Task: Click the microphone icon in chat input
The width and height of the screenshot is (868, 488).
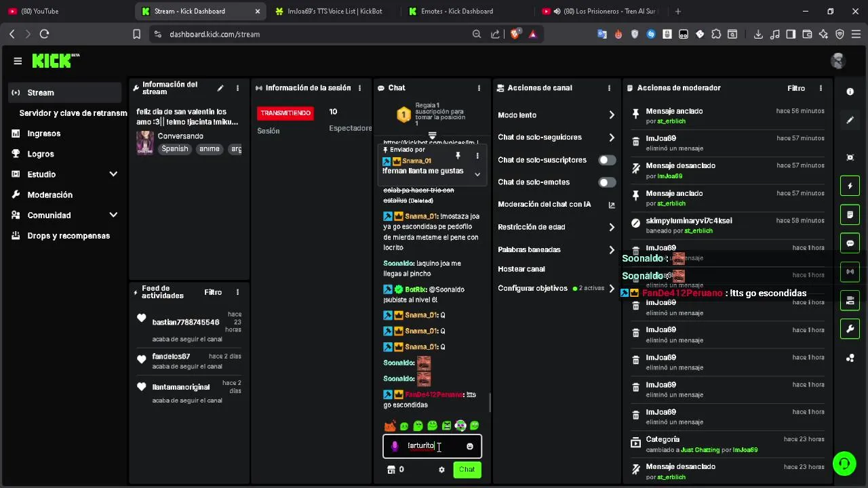Action: [395, 446]
